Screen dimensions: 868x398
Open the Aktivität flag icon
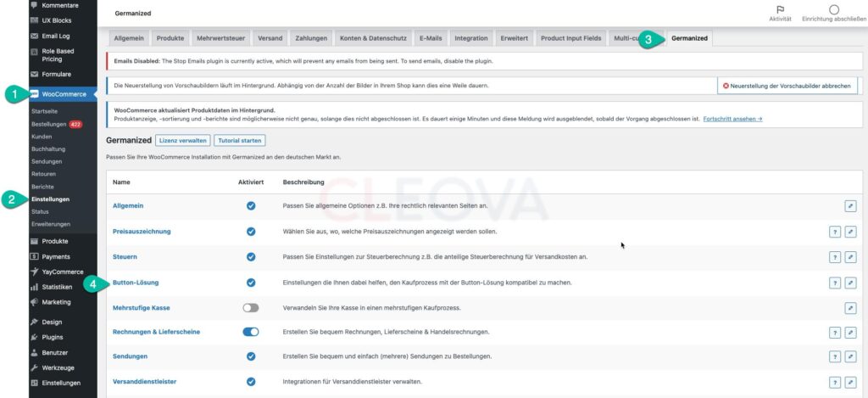(x=780, y=9)
